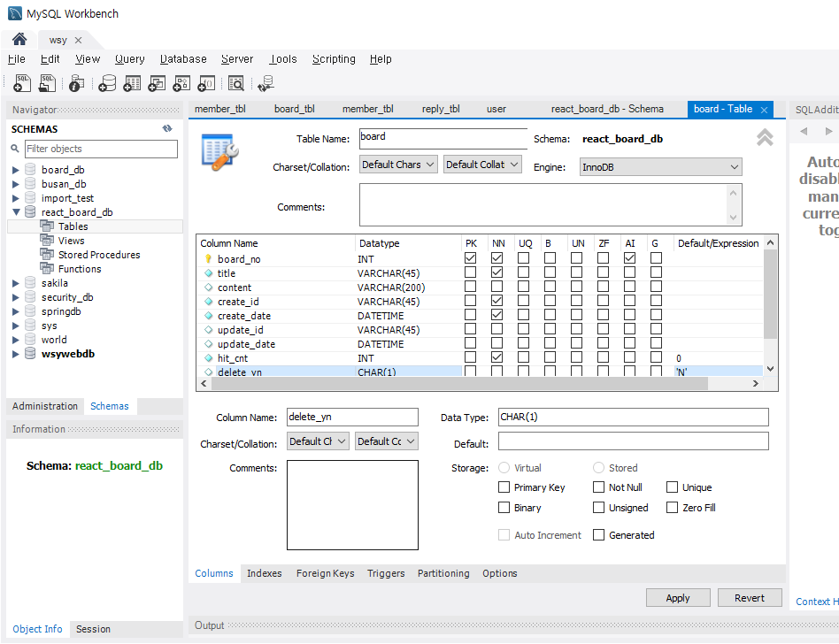The image size is (839, 644).
Task: Close the board - Table tab
Action: coord(764,110)
